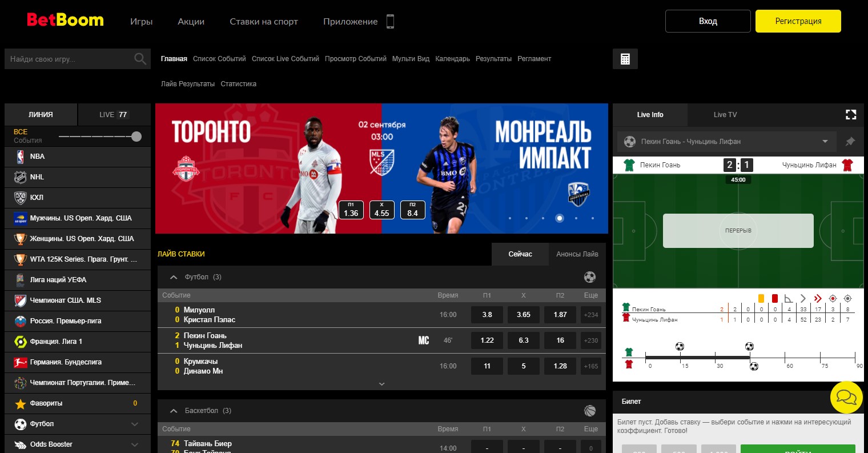Open the Пекин Гоань - Чуньцинь Лифан match dropdown
The width and height of the screenshot is (868, 453).
point(726,142)
